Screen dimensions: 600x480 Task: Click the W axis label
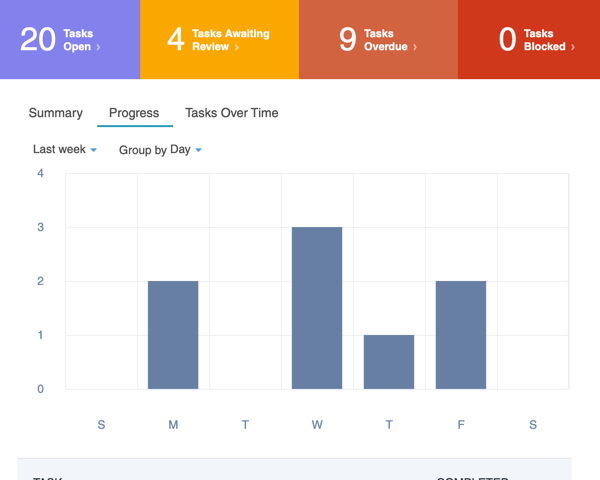click(x=317, y=424)
